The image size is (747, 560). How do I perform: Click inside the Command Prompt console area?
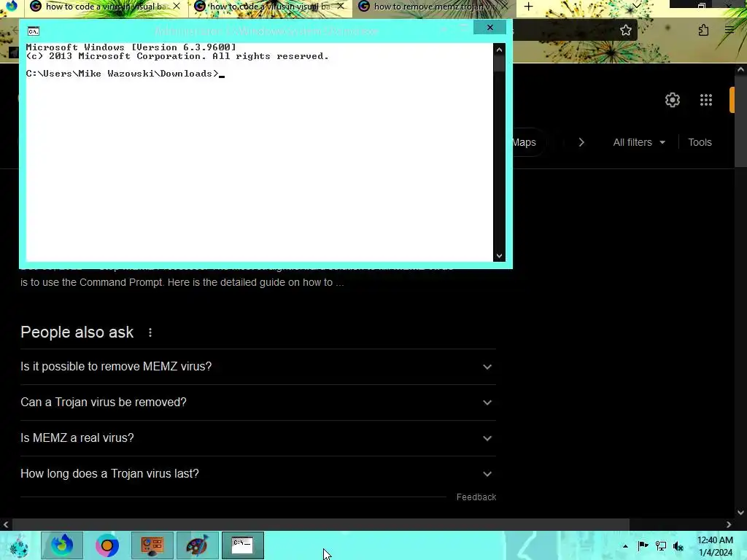259,152
